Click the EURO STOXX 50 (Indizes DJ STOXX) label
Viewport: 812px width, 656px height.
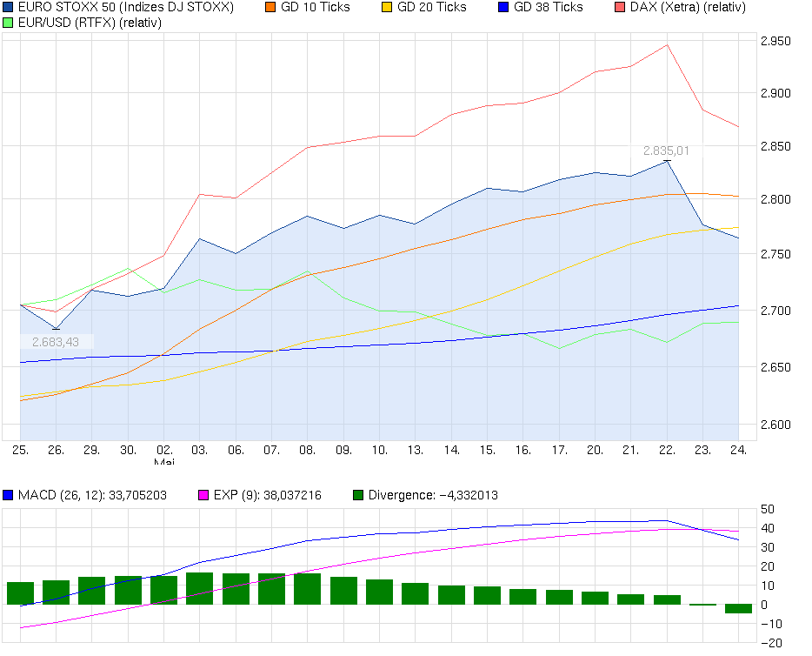click(122, 8)
